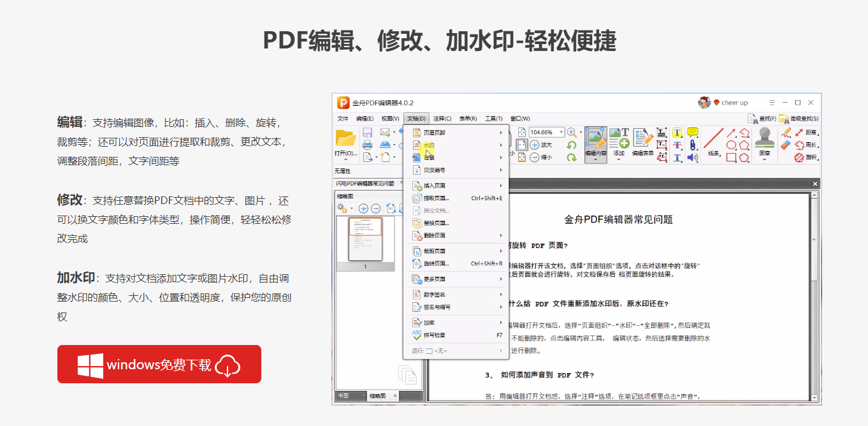Click the email envelope icon

coord(384,132)
